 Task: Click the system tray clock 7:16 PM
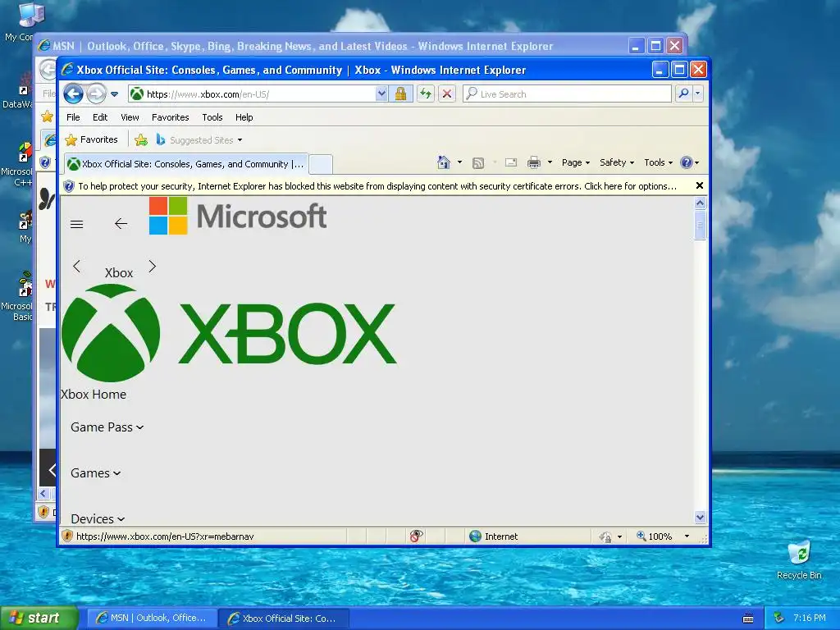click(810, 618)
